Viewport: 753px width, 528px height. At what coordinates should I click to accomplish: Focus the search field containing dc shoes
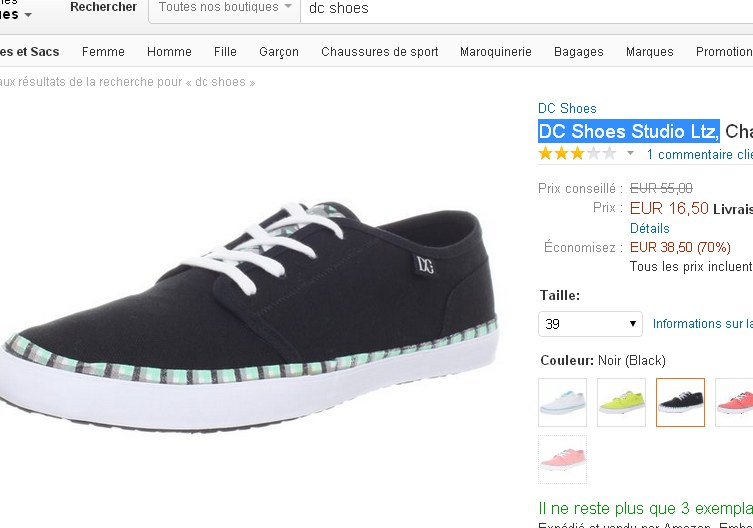point(527,8)
